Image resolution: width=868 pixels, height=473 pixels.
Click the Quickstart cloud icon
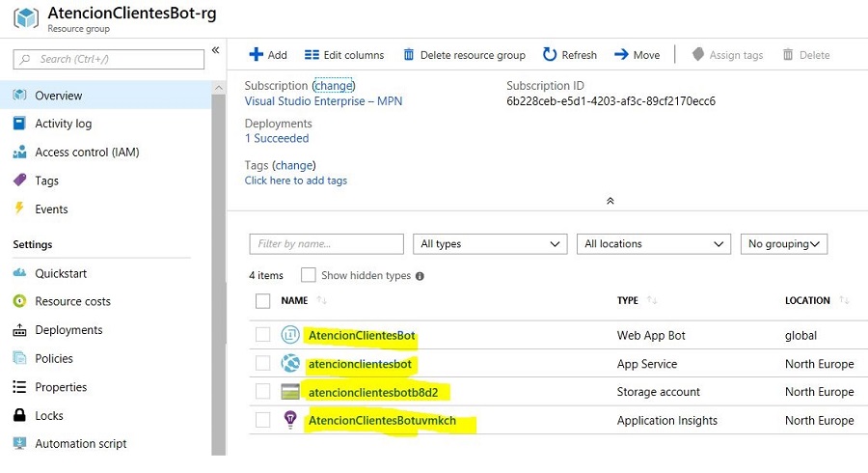click(19, 272)
